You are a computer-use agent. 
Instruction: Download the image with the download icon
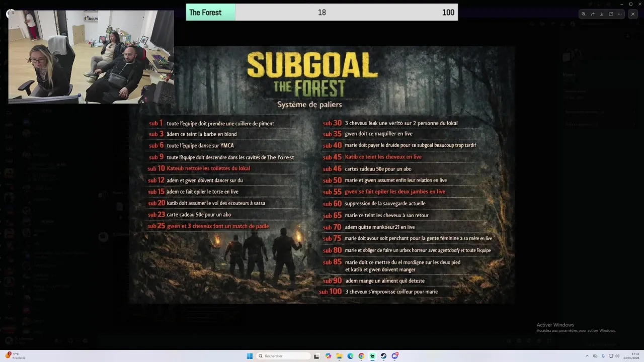click(x=601, y=14)
